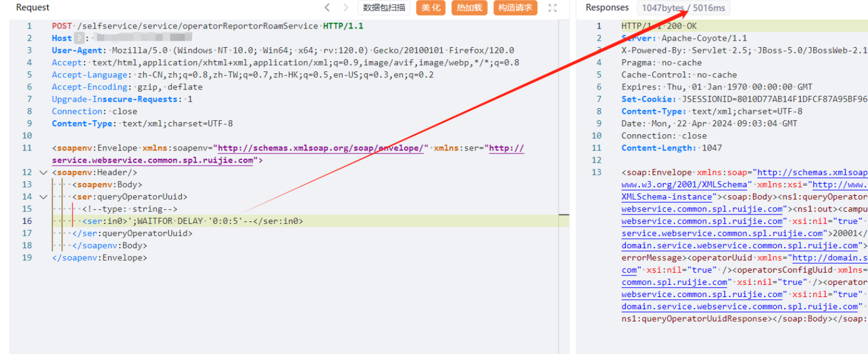This screenshot has width=868, height=354.
Task: Click the Server: Apache-Coyote/1.1 response line
Action: point(684,38)
